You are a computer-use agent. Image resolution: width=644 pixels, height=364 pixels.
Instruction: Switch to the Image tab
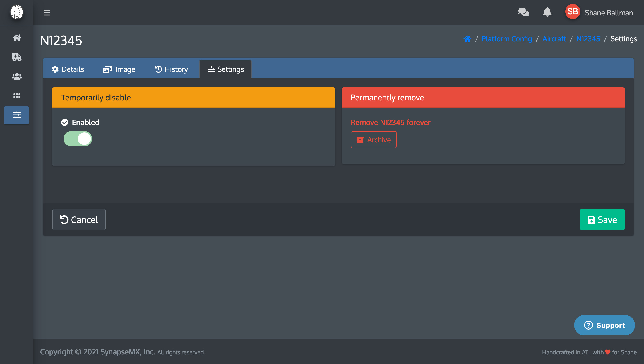coord(119,69)
